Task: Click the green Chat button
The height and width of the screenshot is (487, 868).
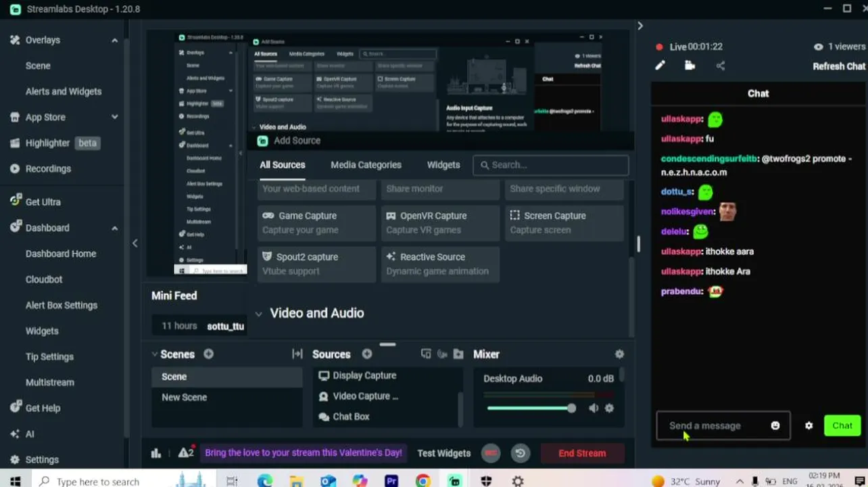Action: (x=842, y=425)
